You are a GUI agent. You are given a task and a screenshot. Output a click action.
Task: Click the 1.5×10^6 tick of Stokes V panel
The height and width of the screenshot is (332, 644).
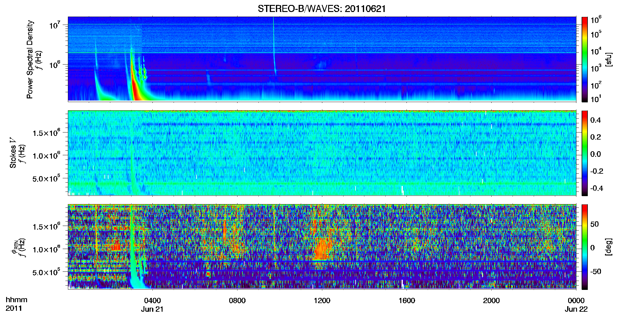click(x=46, y=133)
